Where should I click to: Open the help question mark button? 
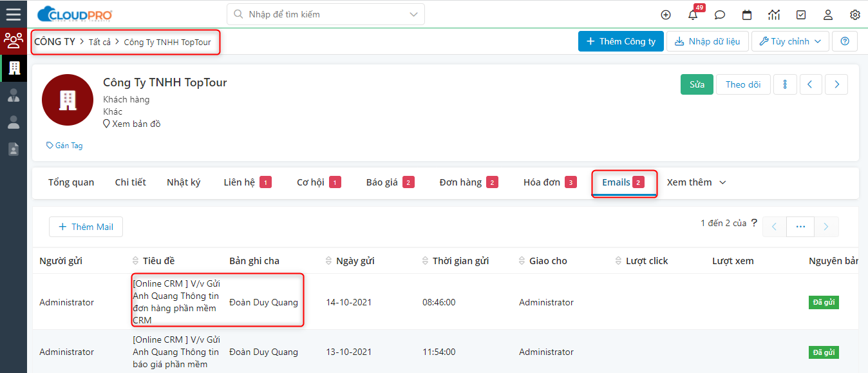click(845, 41)
